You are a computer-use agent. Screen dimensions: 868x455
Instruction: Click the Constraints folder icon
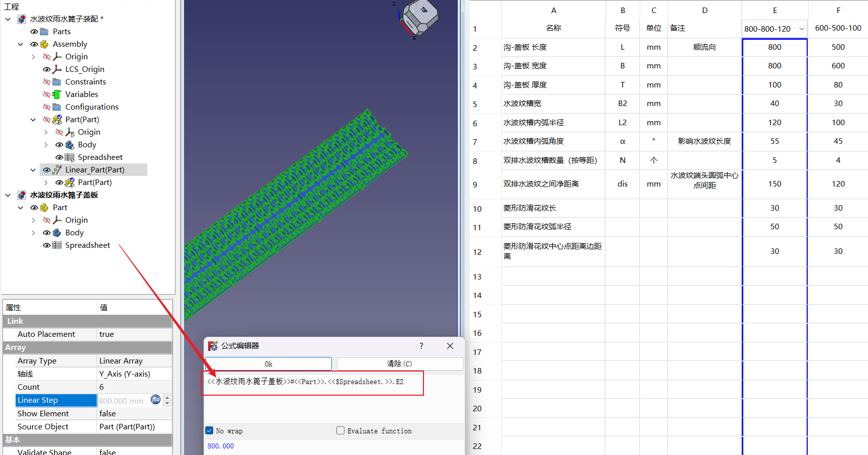tap(57, 82)
